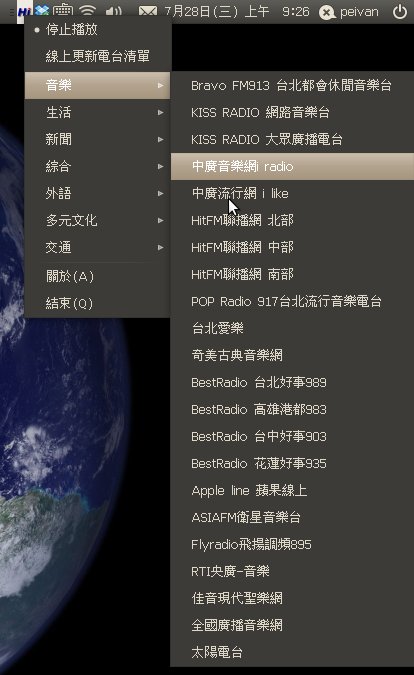This screenshot has width=414, height=675.
Task: Play 中廣音樂網 i radio station
Action: click(292, 166)
